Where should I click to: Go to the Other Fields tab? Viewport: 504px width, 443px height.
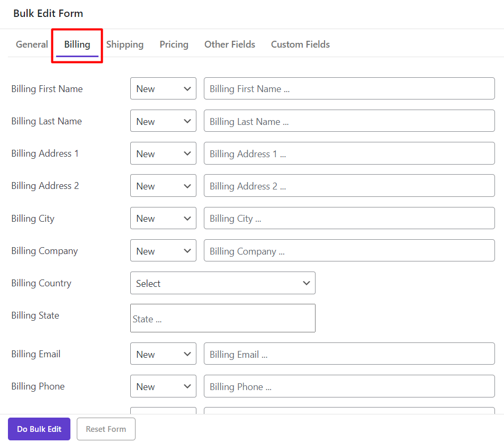(x=230, y=44)
